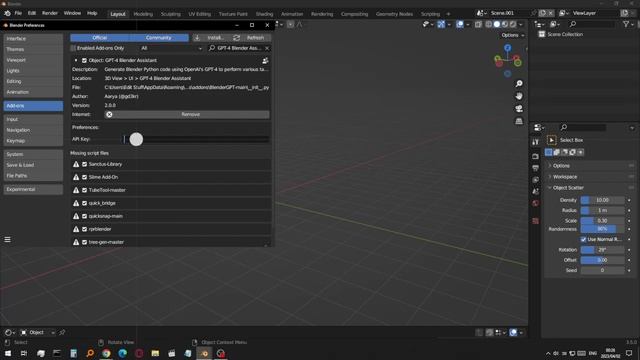The width and height of the screenshot is (640, 360).
Task: Click the GPT-4 add-on community user icon
Action: (265, 60)
